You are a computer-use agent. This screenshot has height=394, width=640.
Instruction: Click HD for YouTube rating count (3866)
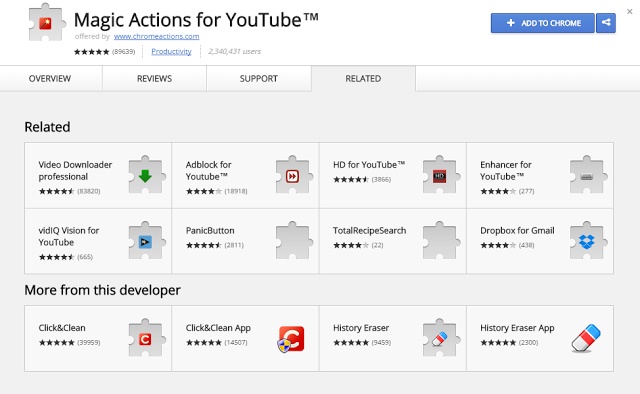pos(381,179)
